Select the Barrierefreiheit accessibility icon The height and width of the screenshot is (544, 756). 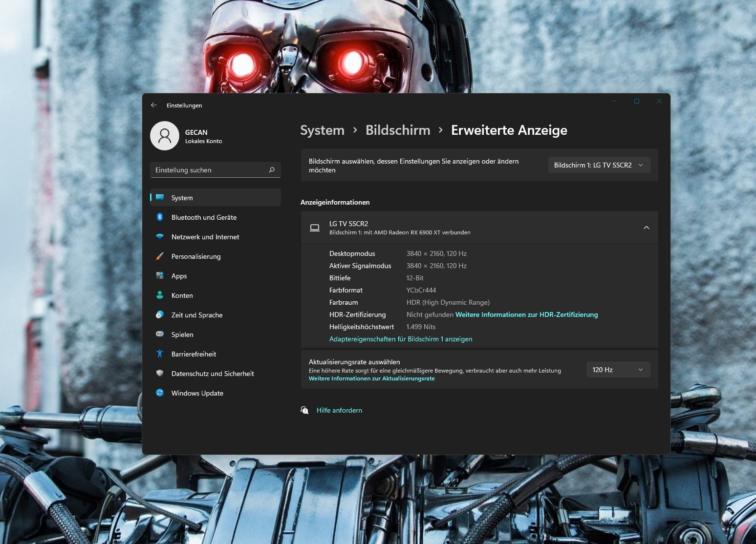point(160,354)
